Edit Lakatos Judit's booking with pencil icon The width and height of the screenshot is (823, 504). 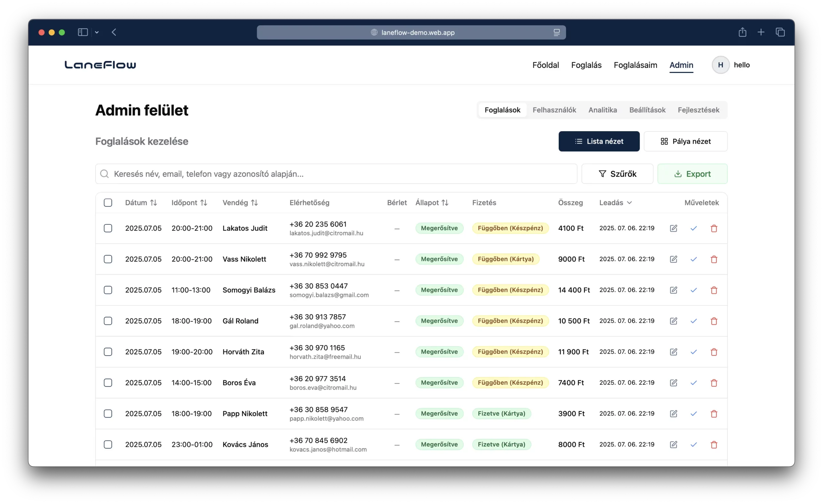click(x=674, y=229)
